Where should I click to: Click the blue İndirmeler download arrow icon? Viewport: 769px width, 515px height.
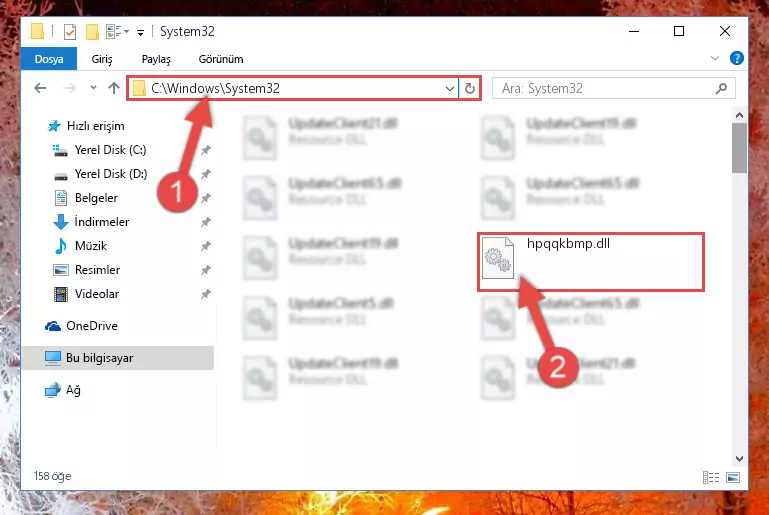(61, 222)
